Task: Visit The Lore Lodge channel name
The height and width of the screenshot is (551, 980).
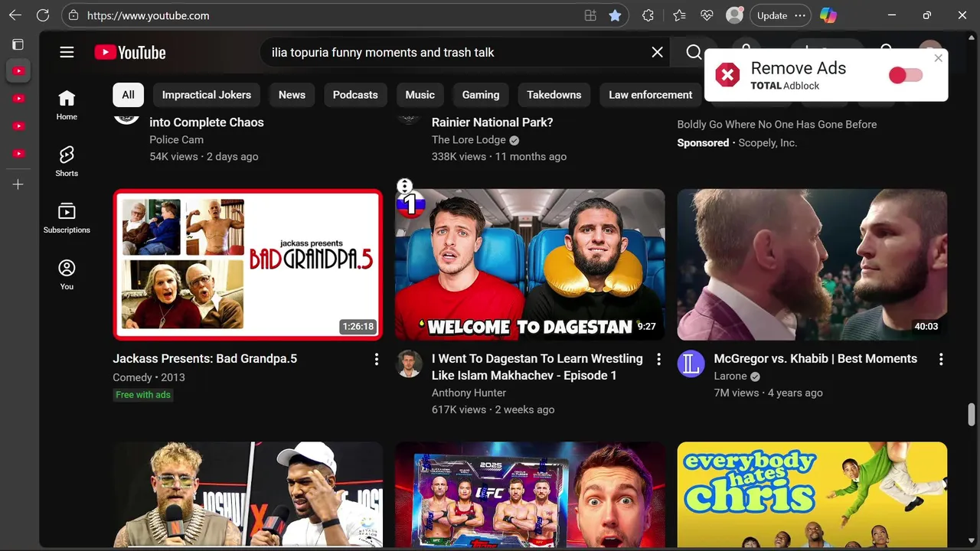Action: tap(469, 139)
